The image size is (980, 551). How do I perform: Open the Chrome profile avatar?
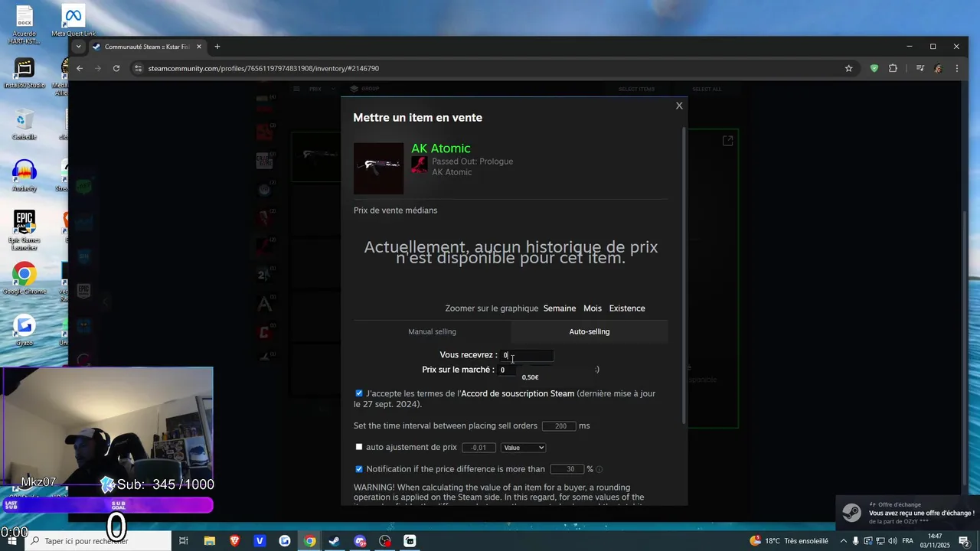[939, 68]
